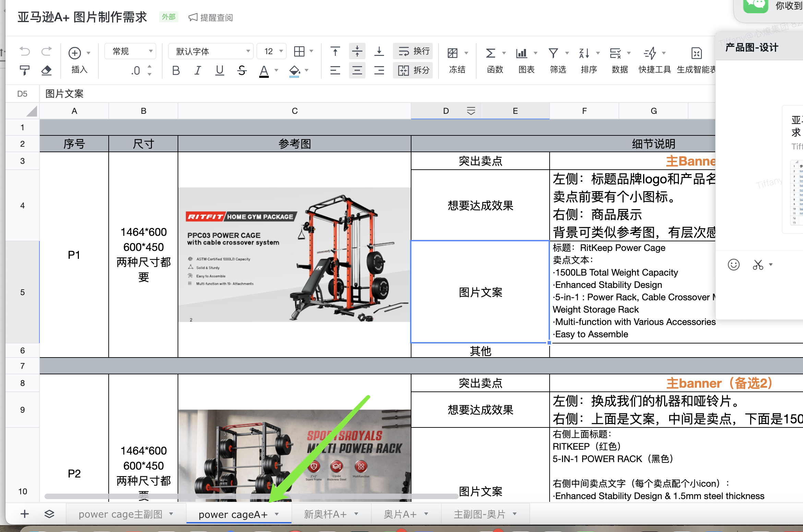Viewport: 803px width, 532px height.
Task: Align text to bottom vertically
Action: click(379, 51)
